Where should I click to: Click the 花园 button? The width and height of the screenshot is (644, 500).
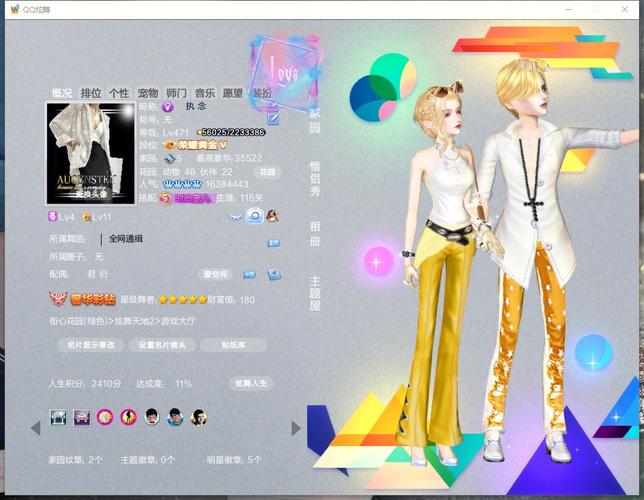pyautogui.click(x=267, y=172)
